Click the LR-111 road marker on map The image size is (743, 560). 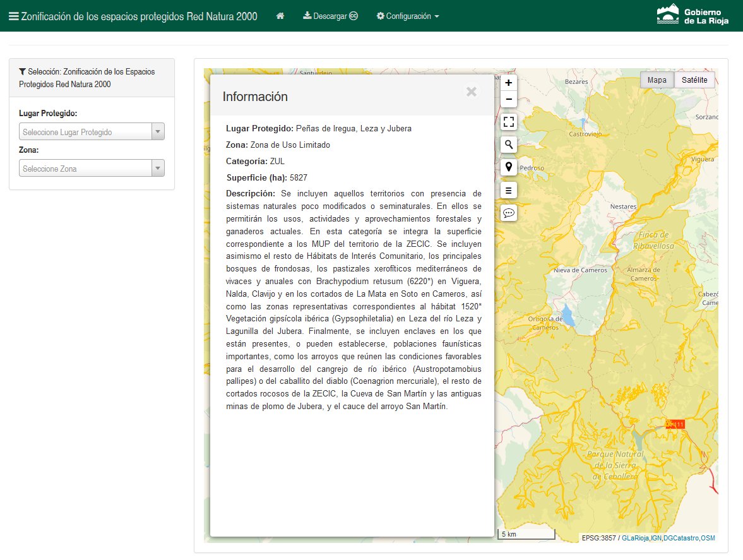675,424
